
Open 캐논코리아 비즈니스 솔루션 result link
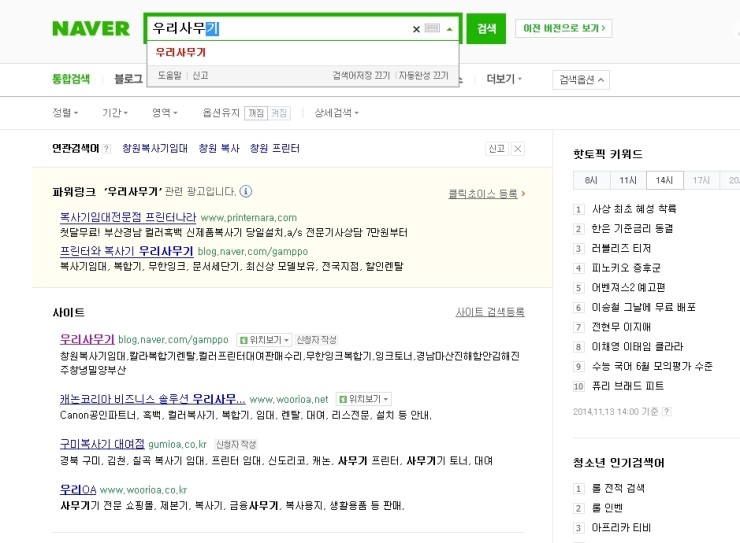coord(152,399)
